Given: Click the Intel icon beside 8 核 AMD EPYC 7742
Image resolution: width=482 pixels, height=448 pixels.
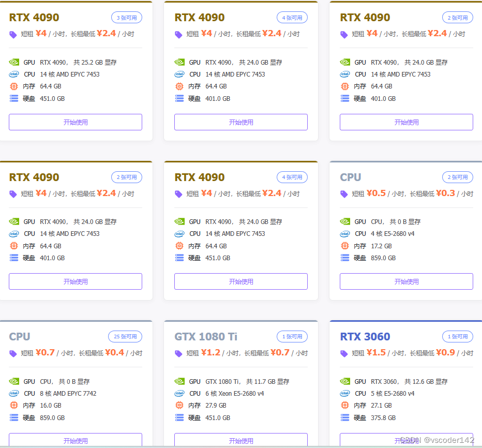Looking at the screenshot, I should pos(14,393).
